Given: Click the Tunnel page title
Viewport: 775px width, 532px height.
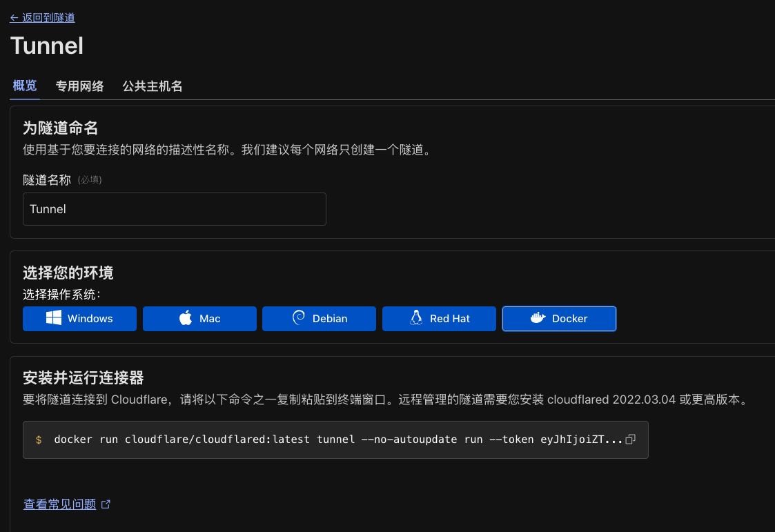Looking at the screenshot, I should pos(47,46).
